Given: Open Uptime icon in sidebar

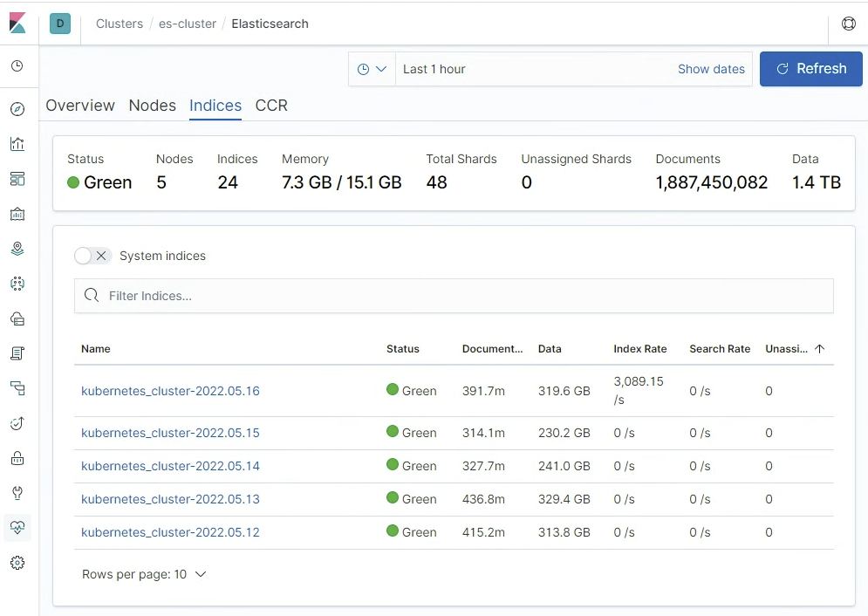Looking at the screenshot, I should [x=17, y=423].
